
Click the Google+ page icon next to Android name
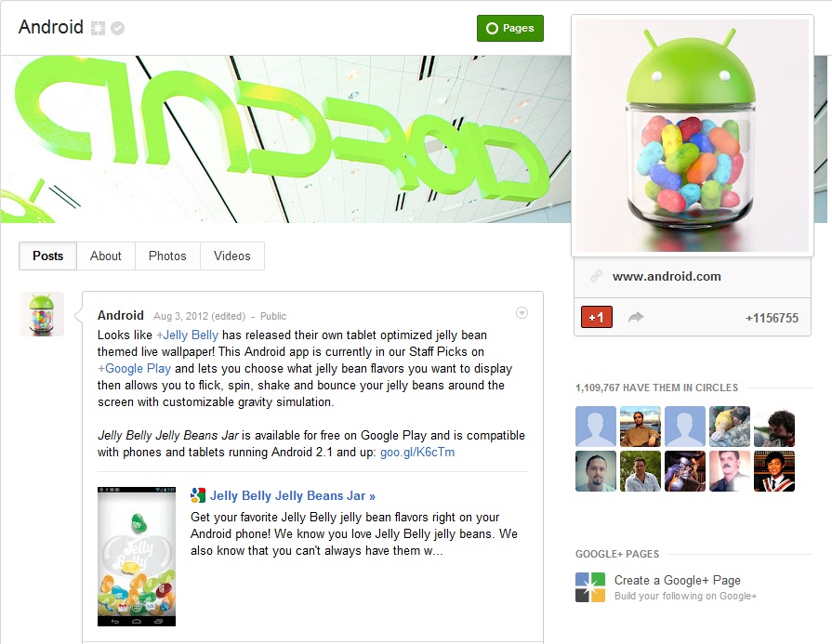click(x=99, y=28)
